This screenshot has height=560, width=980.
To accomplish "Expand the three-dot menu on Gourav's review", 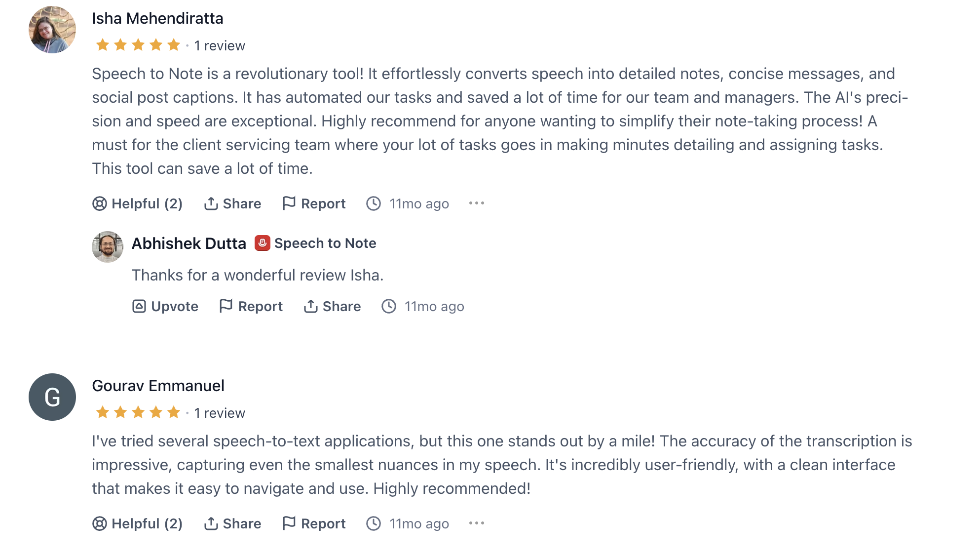I will coord(477,523).
